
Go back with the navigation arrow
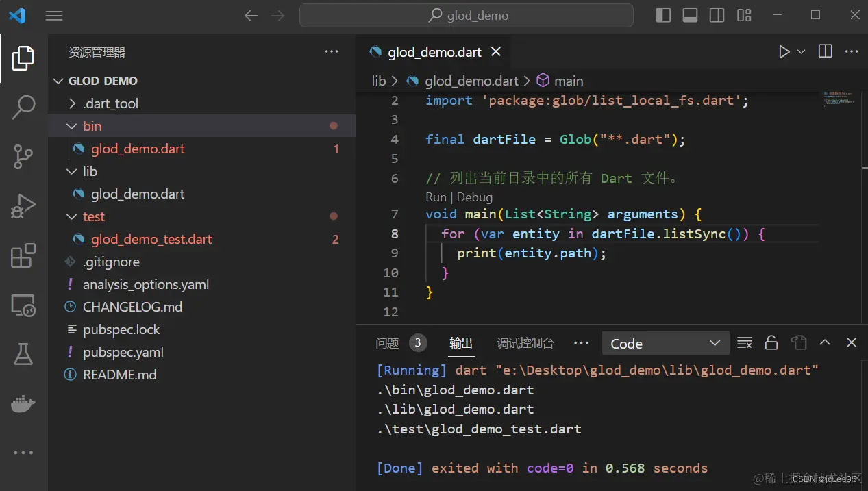(251, 16)
